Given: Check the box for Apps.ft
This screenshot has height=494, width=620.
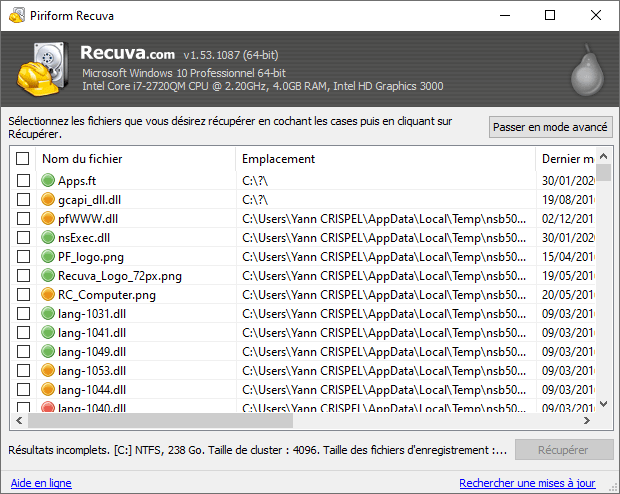Looking at the screenshot, I should [23, 180].
